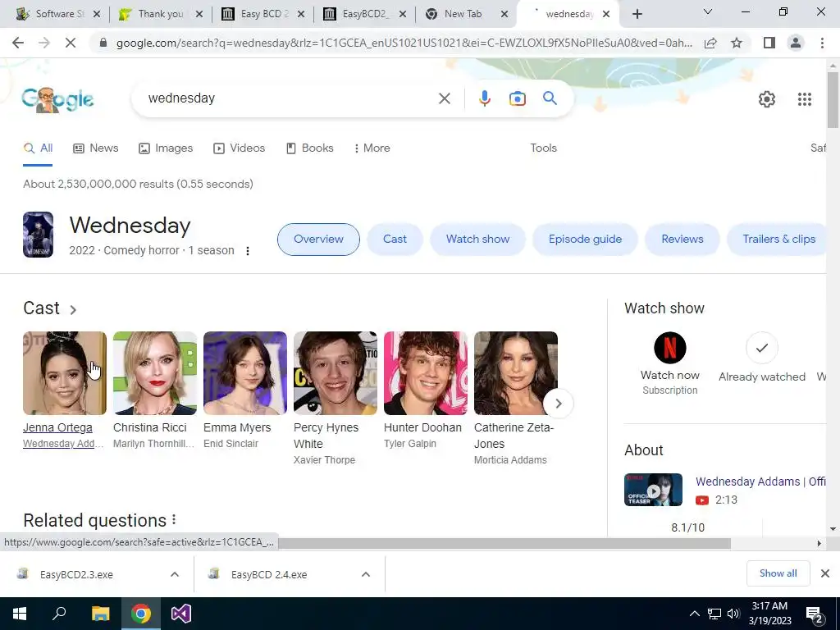The image size is (840, 630).
Task: Switch to News search tab
Action: [x=95, y=148]
